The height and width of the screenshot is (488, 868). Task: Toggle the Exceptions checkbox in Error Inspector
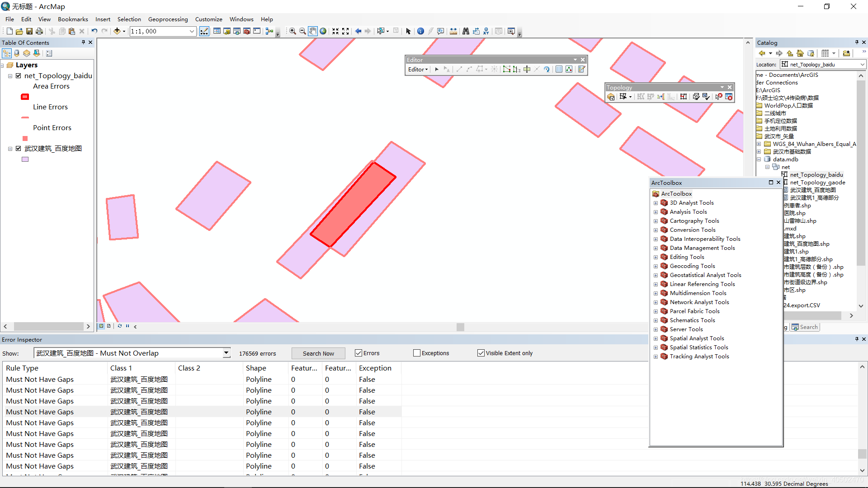coord(417,353)
